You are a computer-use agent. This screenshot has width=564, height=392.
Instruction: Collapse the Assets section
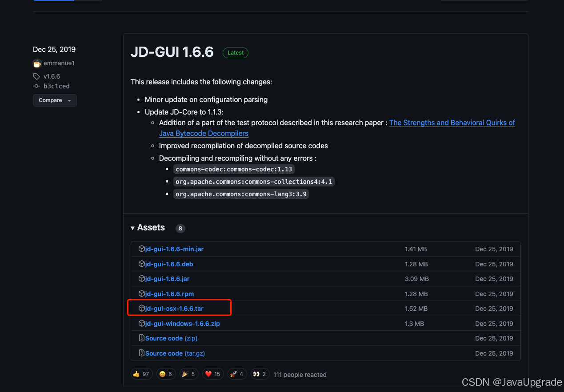148,227
